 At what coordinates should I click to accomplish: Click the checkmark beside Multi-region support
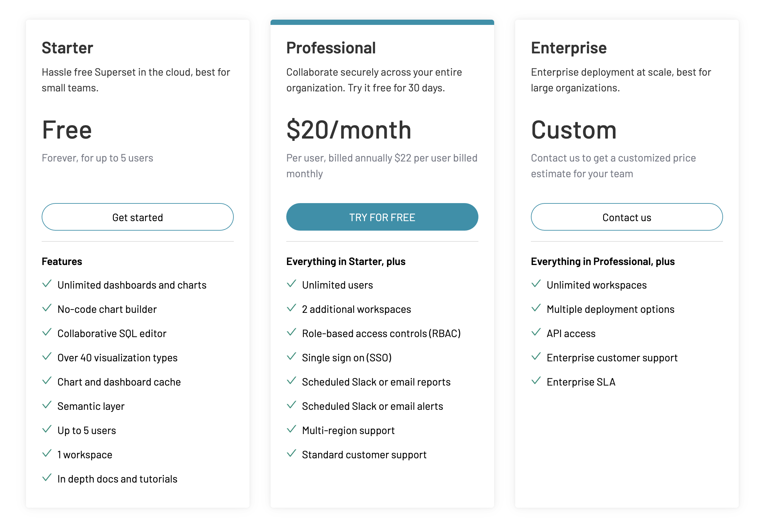pos(291,429)
